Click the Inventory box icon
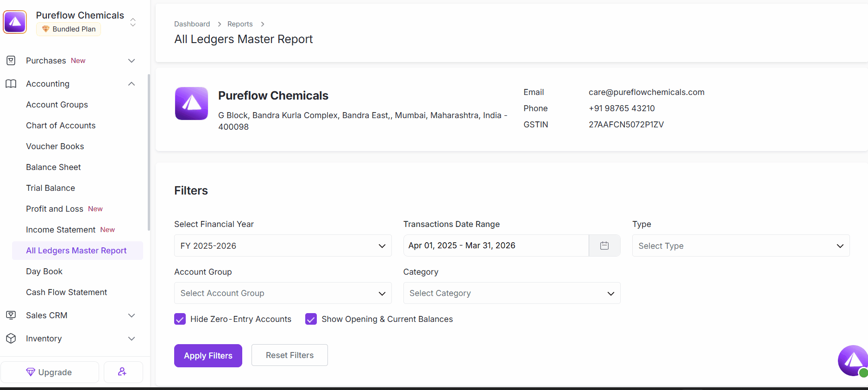 pyautogui.click(x=11, y=339)
